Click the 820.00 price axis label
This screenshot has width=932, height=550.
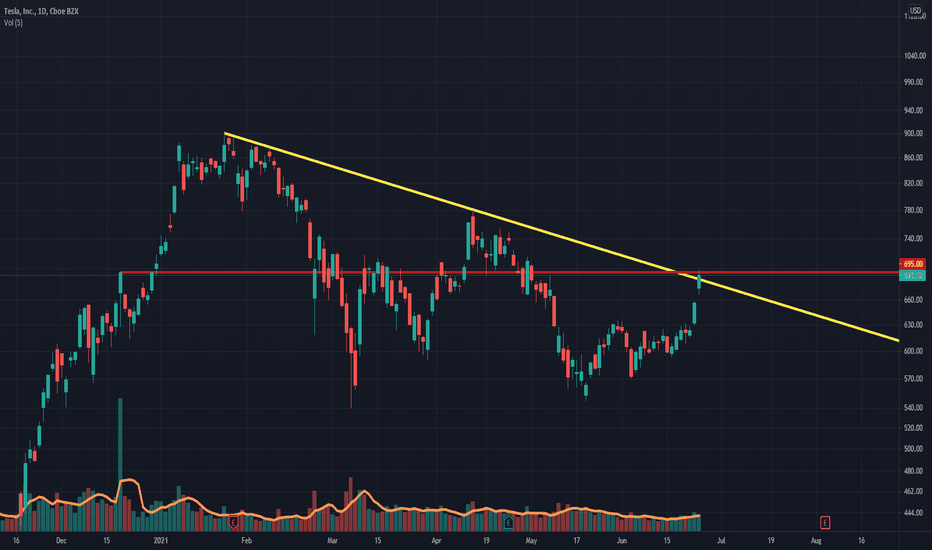[x=914, y=184]
